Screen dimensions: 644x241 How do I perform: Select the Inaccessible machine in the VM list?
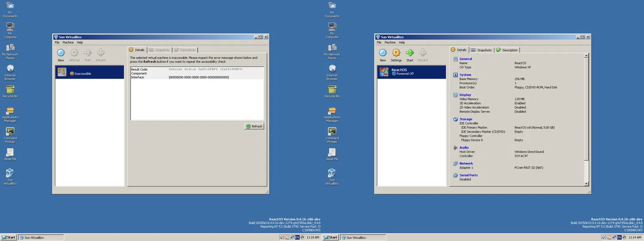(x=90, y=72)
